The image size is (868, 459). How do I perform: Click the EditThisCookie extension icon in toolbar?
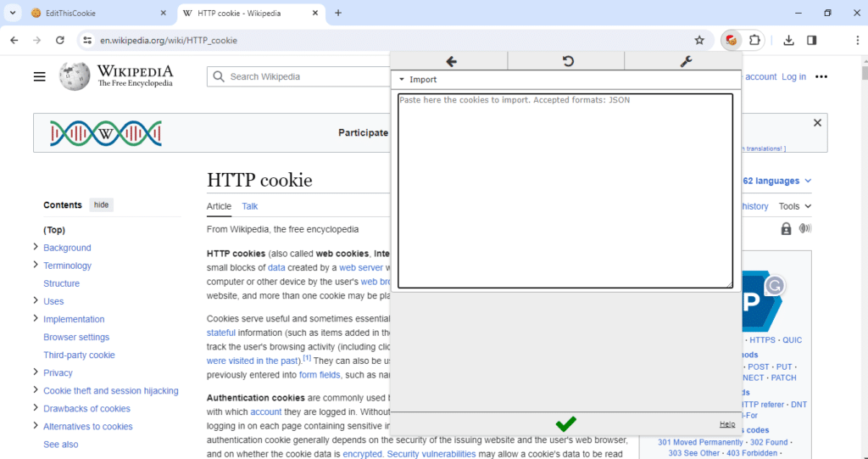click(x=732, y=40)
